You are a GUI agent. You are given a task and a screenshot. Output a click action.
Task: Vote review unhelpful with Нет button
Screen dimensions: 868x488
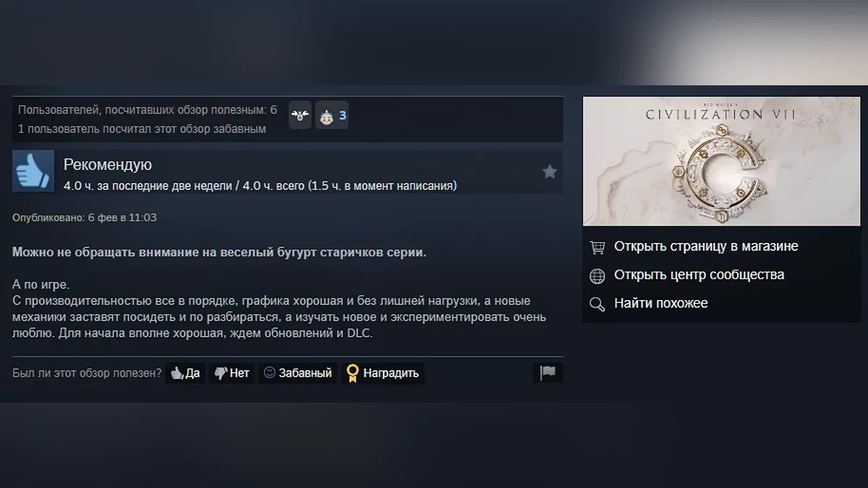click(x=232, y=373)
